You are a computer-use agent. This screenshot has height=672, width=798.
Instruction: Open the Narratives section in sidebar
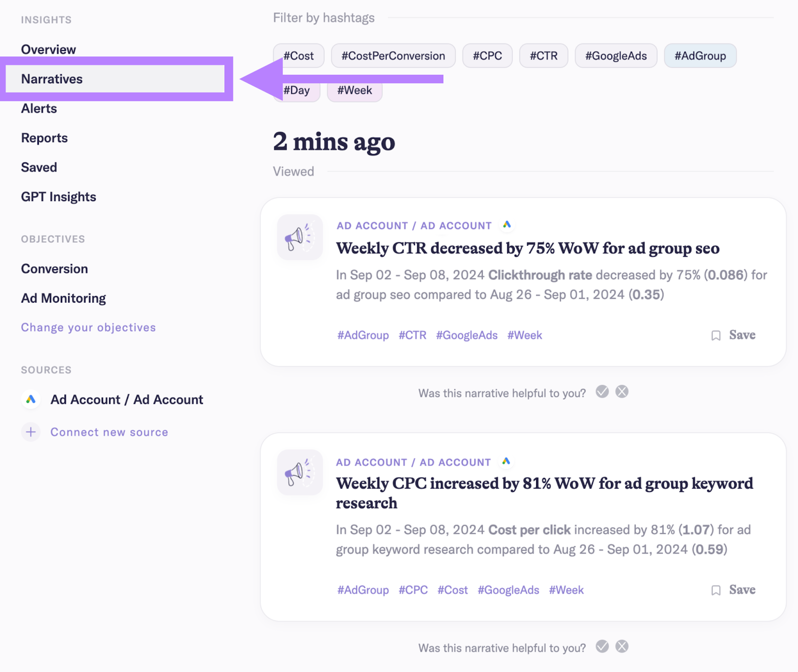click(52, 79)
